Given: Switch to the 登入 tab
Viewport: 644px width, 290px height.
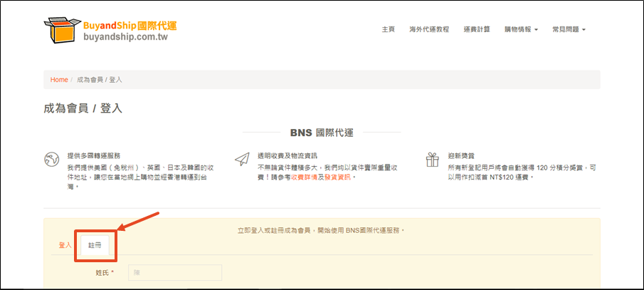Looking at the screenshot, I should (65, 244).
